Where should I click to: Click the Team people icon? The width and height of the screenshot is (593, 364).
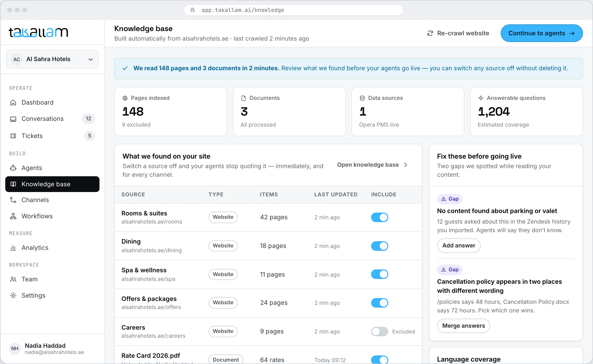(x=13, y=279)
